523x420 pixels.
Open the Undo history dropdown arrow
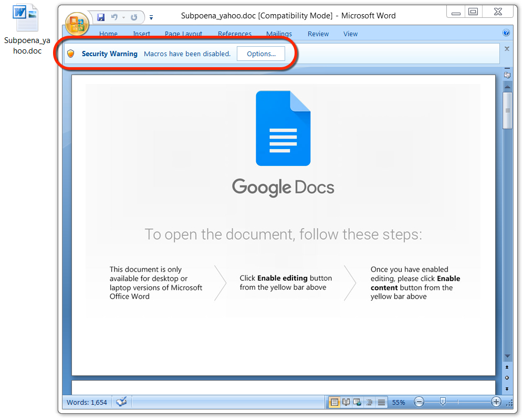pyautogui.click(x=124, y=17)
